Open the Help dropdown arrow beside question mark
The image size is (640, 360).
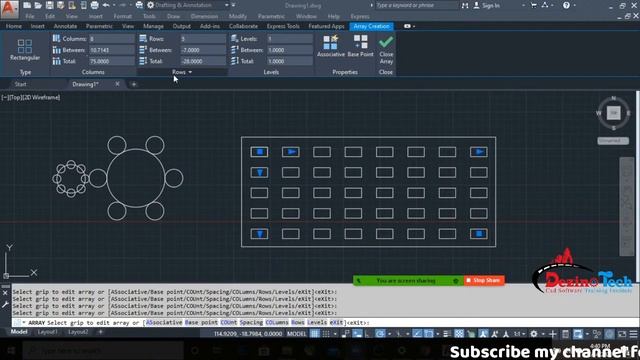(x=574, y=5)
